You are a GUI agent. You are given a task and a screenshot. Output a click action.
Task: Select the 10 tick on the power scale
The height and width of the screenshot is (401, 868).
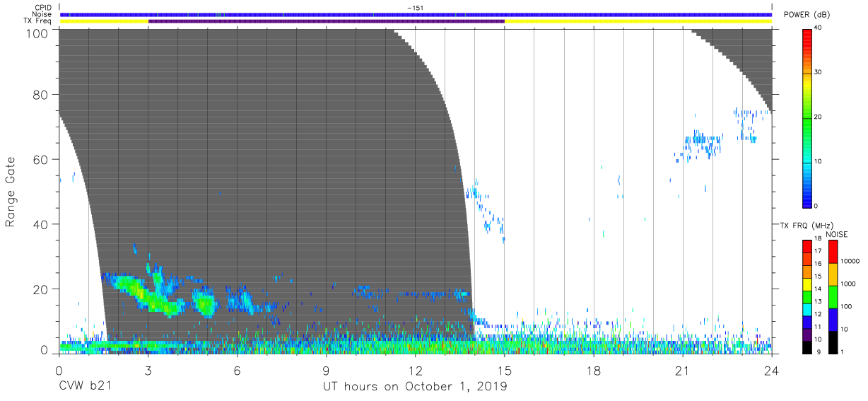coord(819,161)
